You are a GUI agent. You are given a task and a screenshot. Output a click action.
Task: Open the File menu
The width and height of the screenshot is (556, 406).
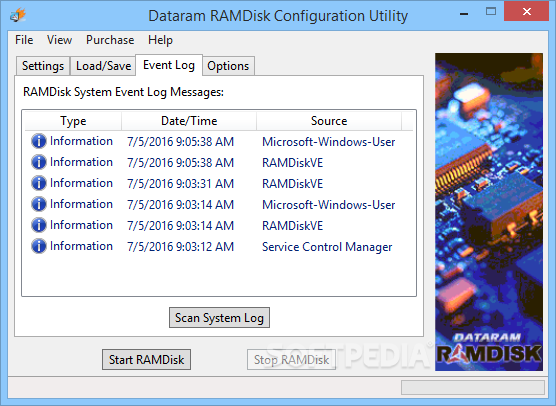(24, 40)
